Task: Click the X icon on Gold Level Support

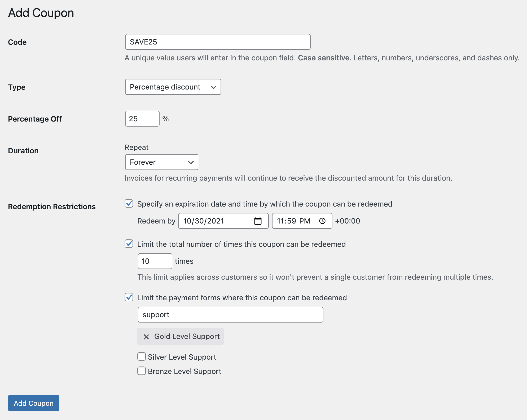Action: [147, 336]
